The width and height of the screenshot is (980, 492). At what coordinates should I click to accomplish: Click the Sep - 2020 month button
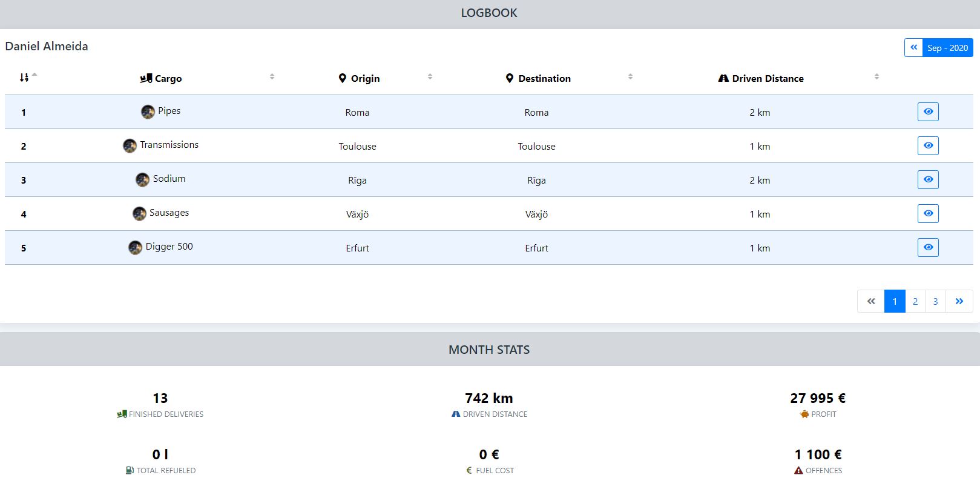coord(947,48)
